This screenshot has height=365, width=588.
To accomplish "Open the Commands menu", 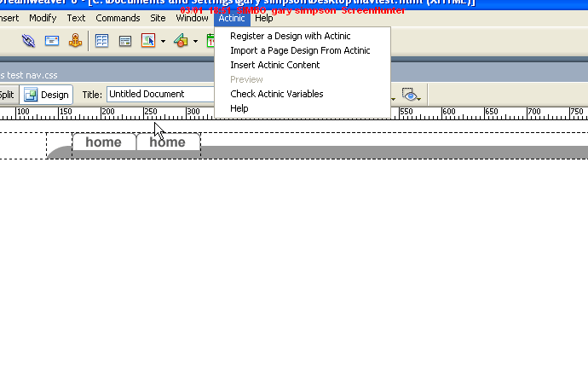I will point(118,18).
